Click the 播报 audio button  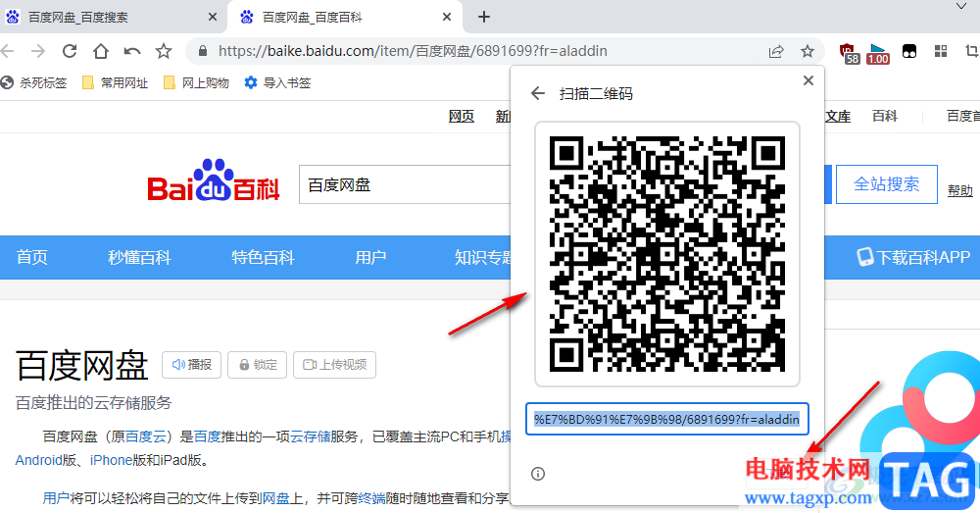tap(192, 365)
